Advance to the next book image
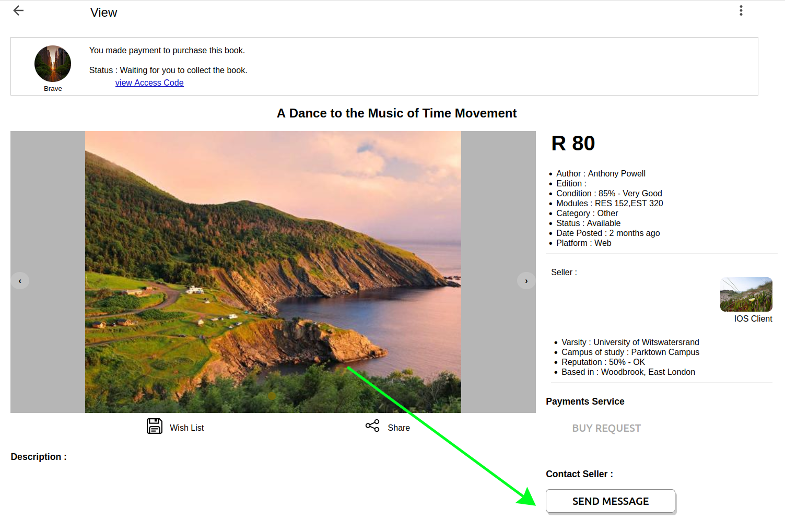This screenshot has width=785, height=532. tap(526, 281)
